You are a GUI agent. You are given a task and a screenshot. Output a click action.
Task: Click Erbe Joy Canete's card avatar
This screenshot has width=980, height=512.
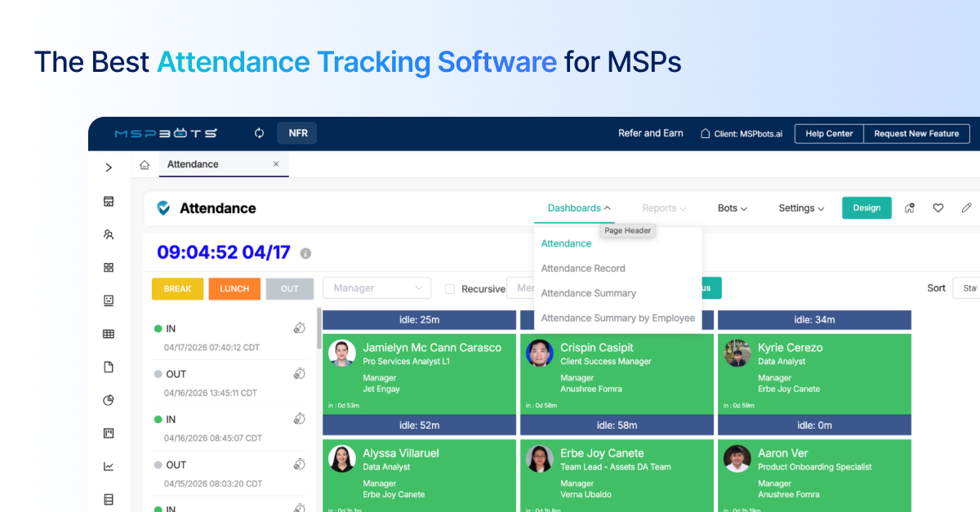[x=540, y=459]
